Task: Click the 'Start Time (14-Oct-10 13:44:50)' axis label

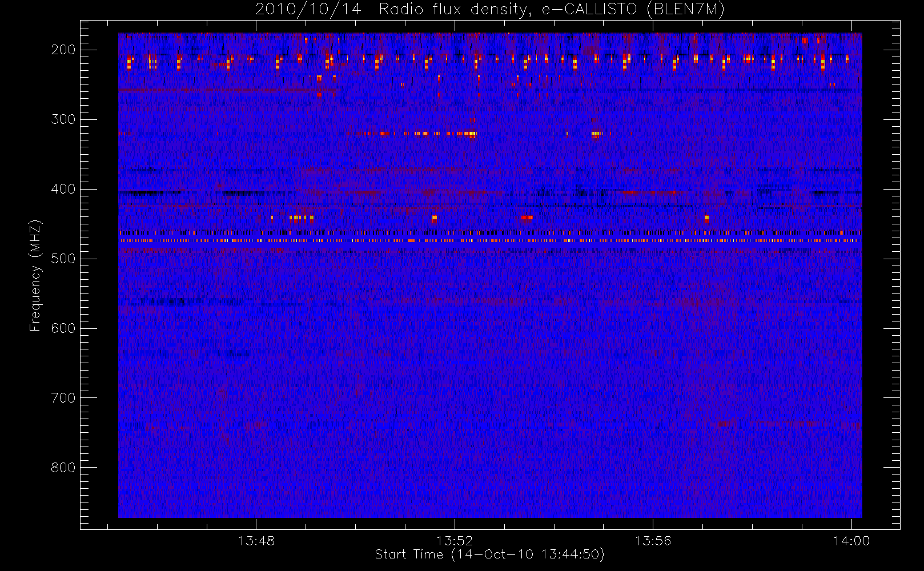Action: tap(489, 554)
